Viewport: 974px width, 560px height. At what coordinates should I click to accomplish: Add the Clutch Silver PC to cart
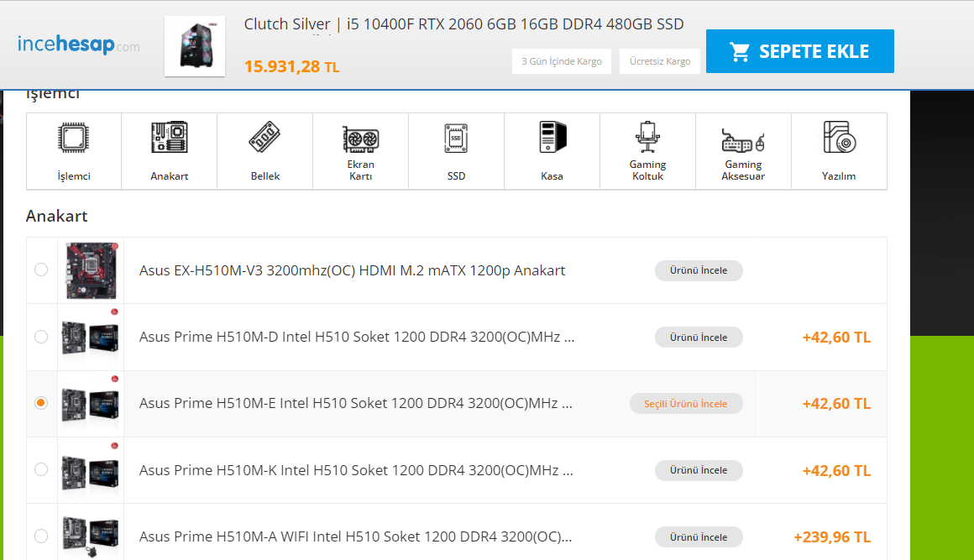[x=800, y=51]
